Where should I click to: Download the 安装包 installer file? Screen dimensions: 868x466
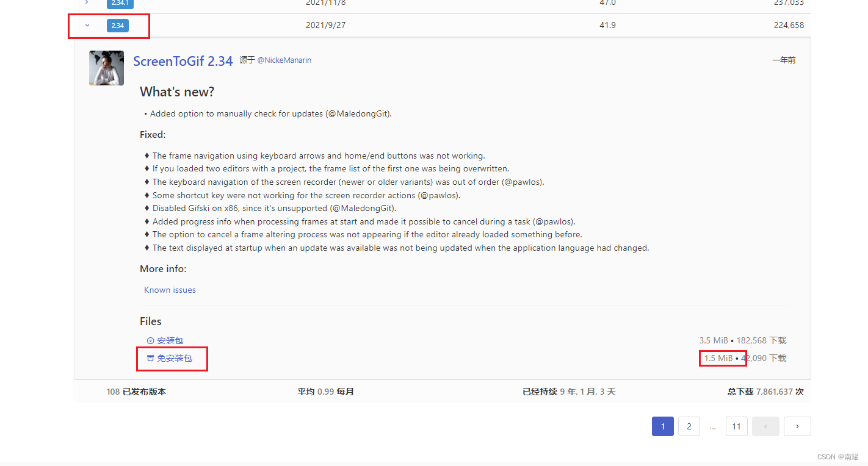tap(170, 340)
